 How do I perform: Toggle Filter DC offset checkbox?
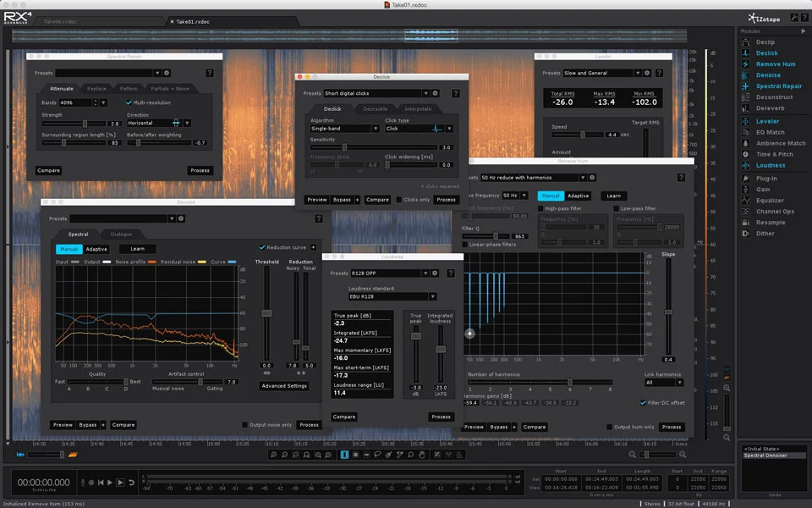643,402
